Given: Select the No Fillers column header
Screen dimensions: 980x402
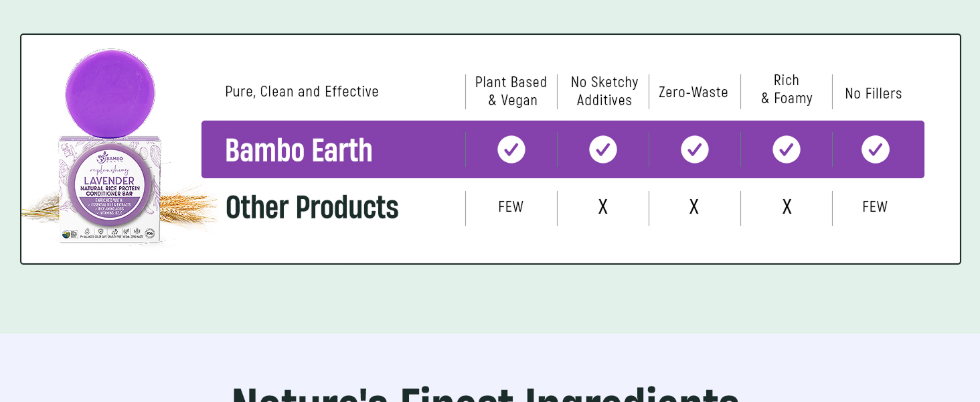Looking at the screenshot, I should (874, 94).
